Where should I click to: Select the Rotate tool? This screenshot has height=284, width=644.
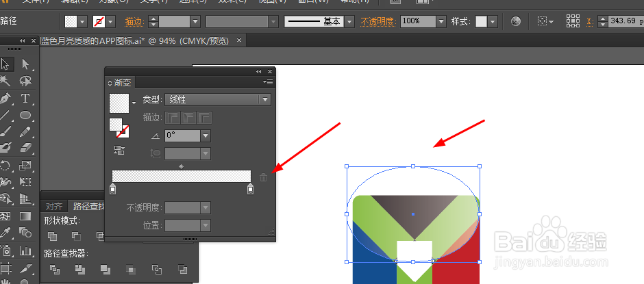tap(5, 166)
